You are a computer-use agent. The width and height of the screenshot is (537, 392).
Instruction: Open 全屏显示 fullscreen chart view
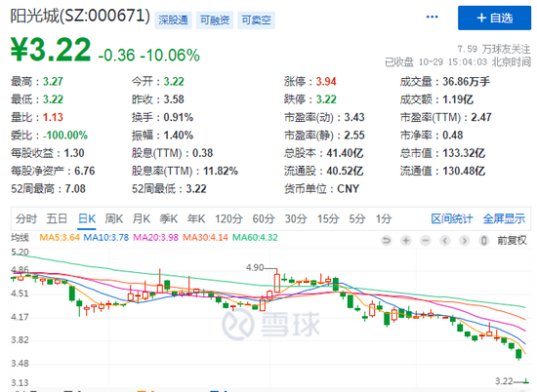504,218
